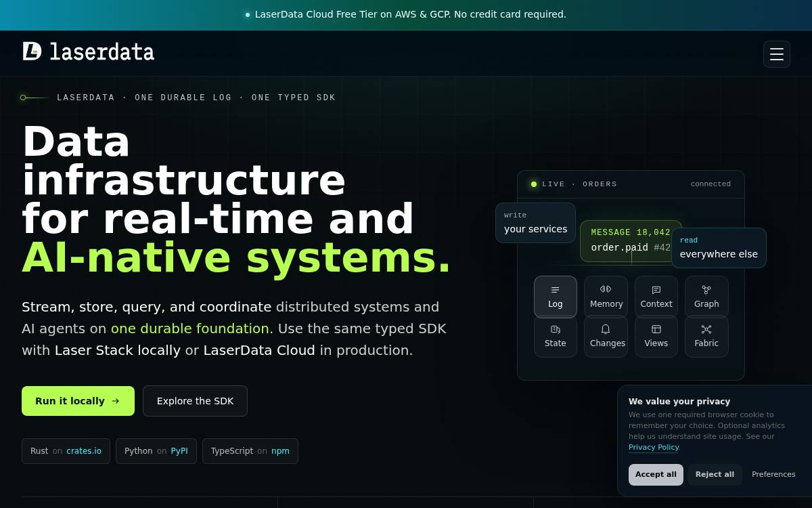The image size is (812, 508).
Task: Select the Memory tile
Action: 606,297
